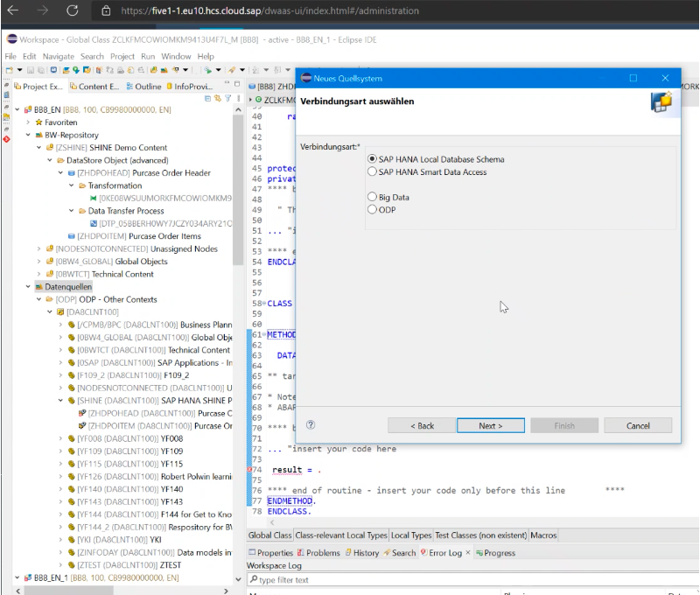Viewport: 700px width, 595px height.
Task: Open the Navigate menu
Action: click(x=59, y=56)
